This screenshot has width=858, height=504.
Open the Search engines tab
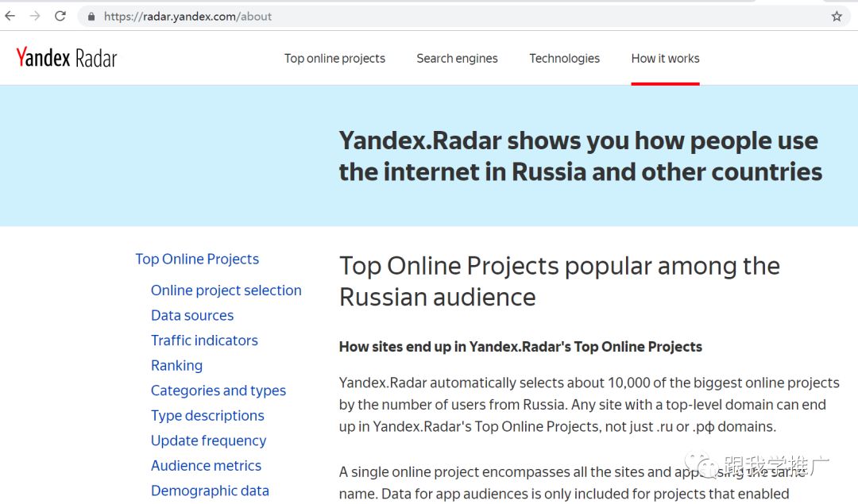[457, 59]
